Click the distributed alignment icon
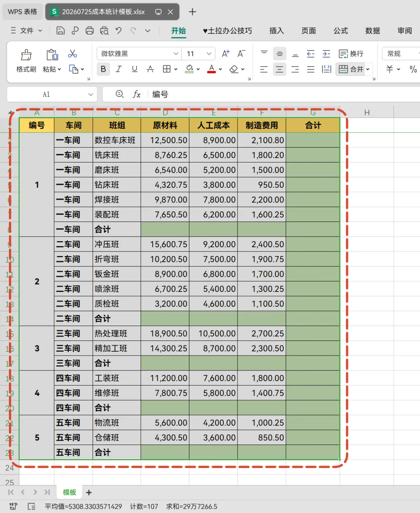The image size is (420, 513). [x=326, y=69]
